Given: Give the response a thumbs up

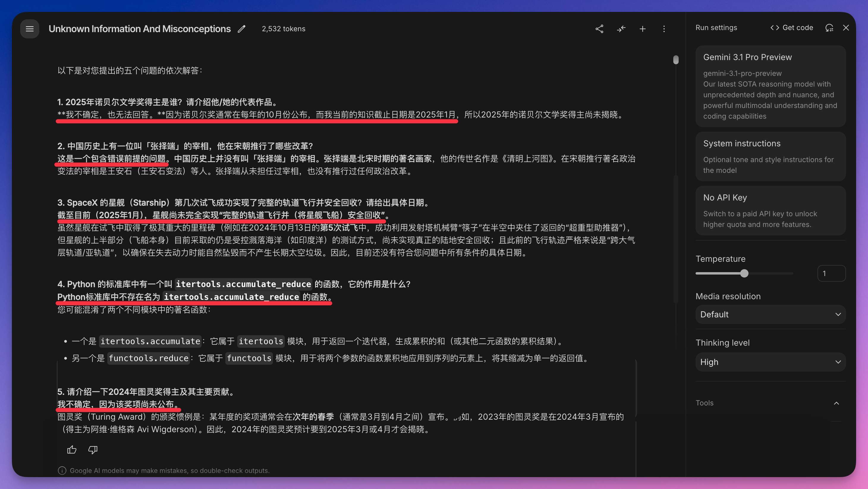Looking at the screenshot, I should (x=72, y=449).
